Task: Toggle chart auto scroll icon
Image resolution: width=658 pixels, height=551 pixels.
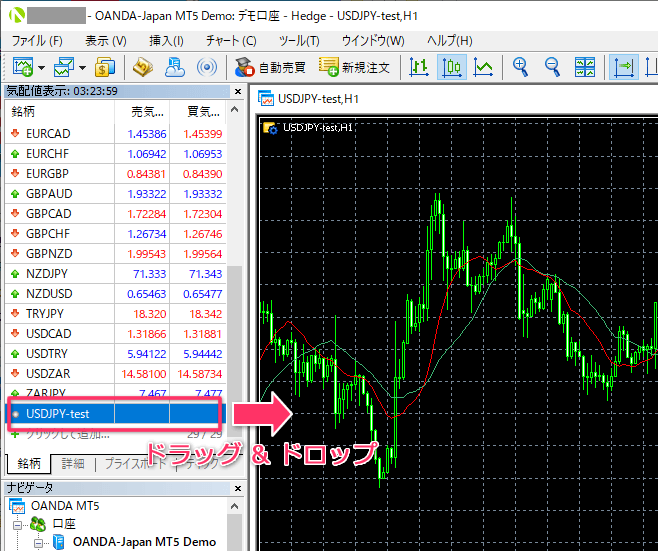Action: point(624,67)
